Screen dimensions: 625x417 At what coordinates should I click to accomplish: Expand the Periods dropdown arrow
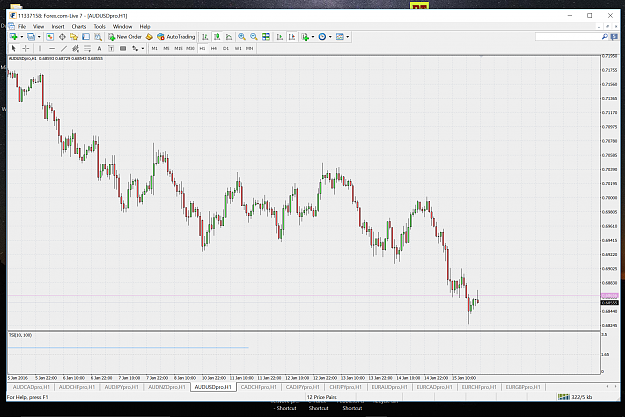[x=330, y=37]
